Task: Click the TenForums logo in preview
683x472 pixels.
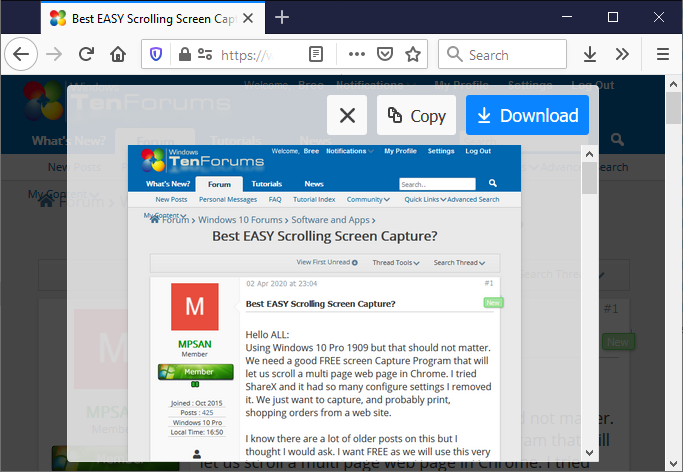Action: 203,160
